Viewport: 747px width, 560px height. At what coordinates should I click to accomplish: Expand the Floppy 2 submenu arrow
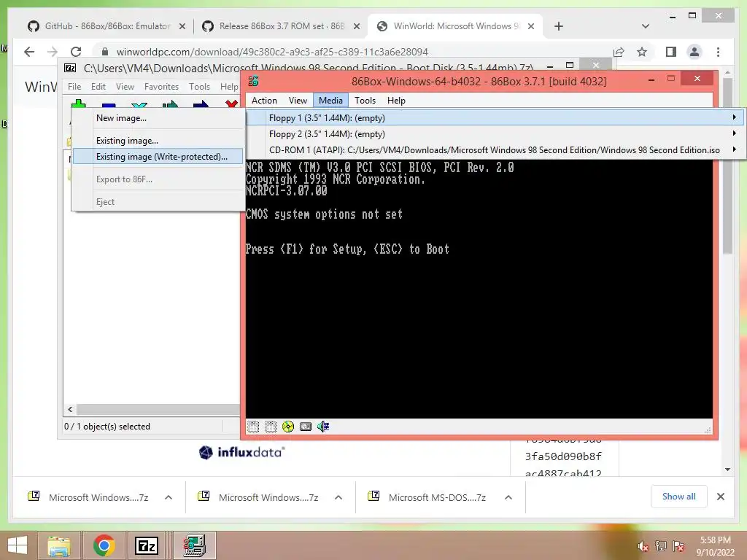coord(734,133)
